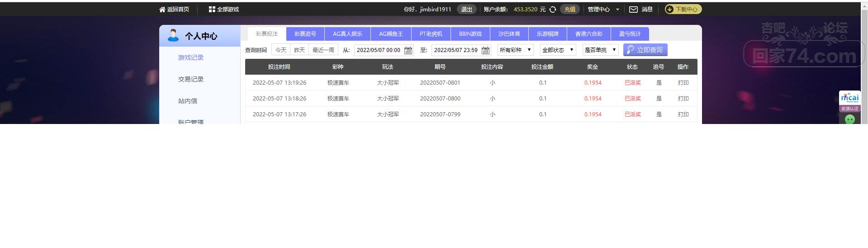
Task: Open 游戏记录 in the sidebar
Action: point(191,57)
